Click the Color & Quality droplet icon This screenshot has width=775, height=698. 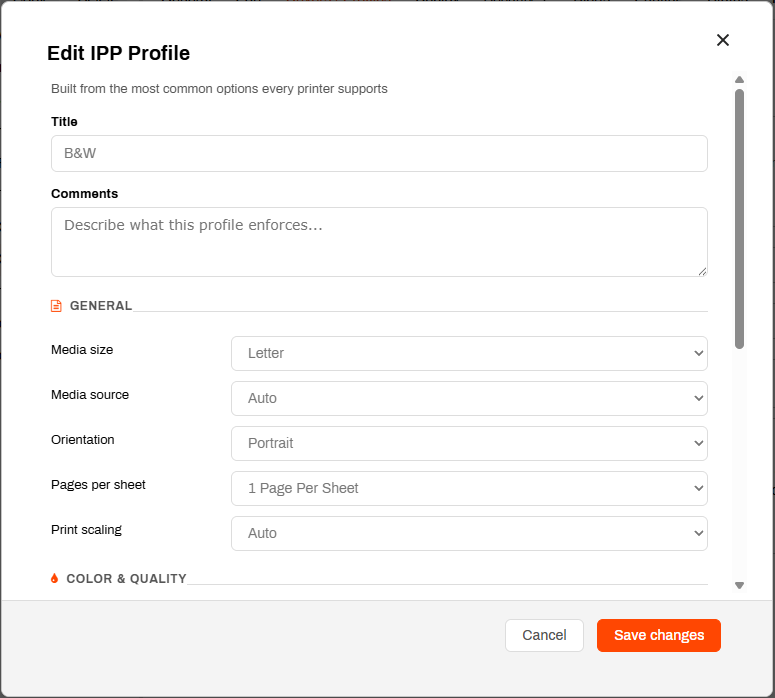[54, 578]
